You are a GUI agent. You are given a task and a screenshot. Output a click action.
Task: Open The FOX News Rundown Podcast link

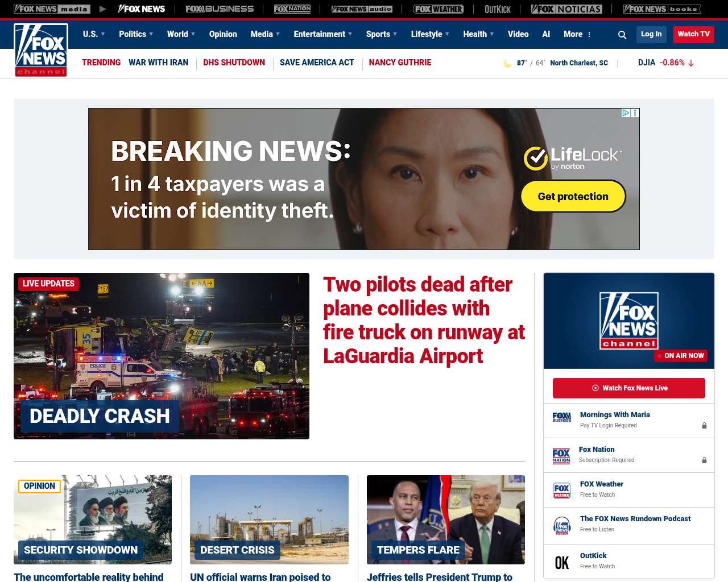[x=635, y=519]
